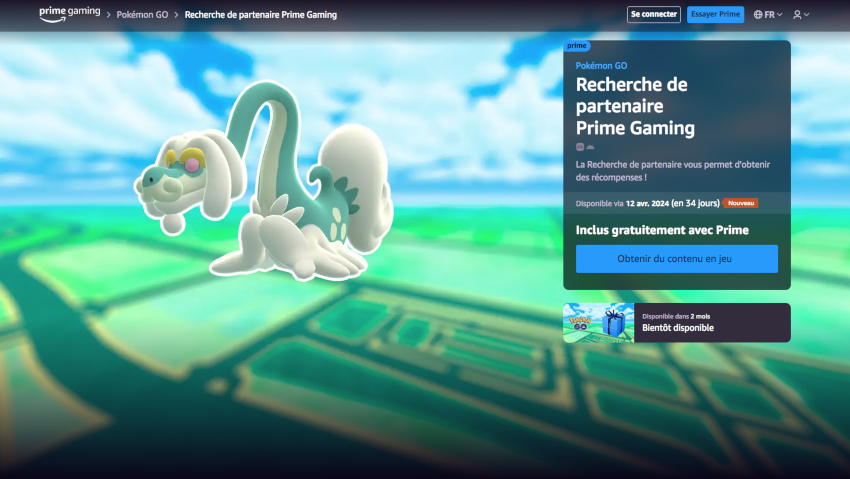Click the Disponible dans 2 mois text
This screenshot has height=479, width=850.
point(676,316)
